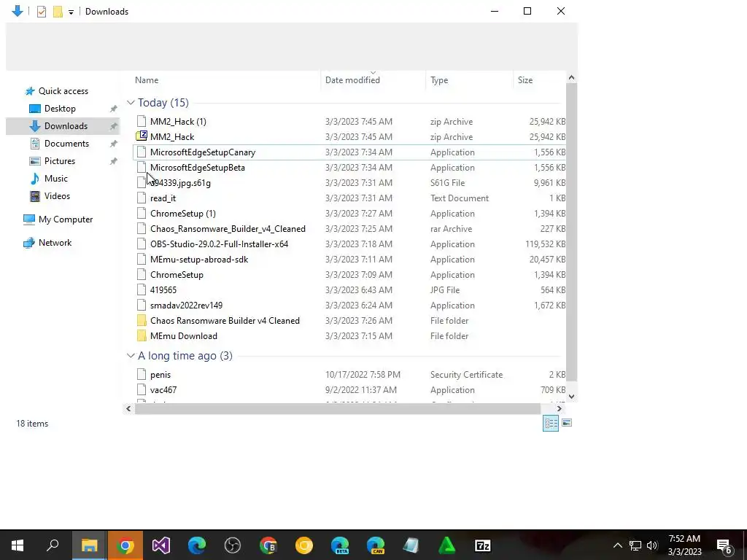Viewport: 747px width, 560px height.
Task: Select the vac467 application file
Action: 349,390
